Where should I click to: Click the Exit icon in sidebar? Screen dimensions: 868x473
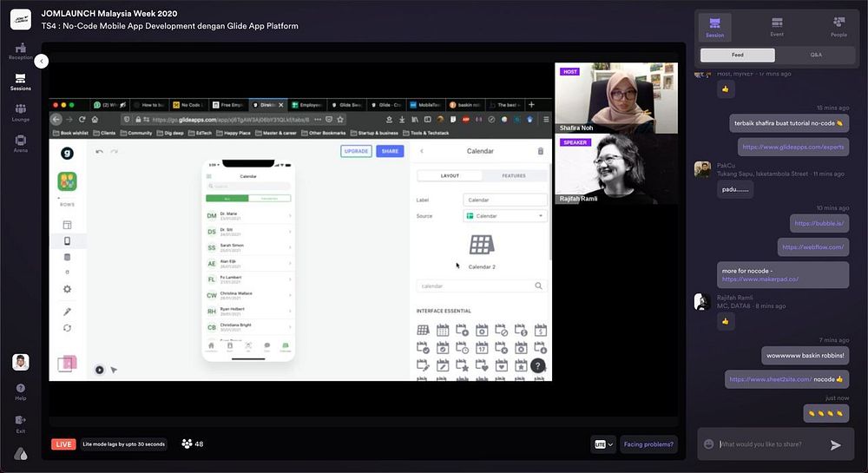(x=21, y=424)
